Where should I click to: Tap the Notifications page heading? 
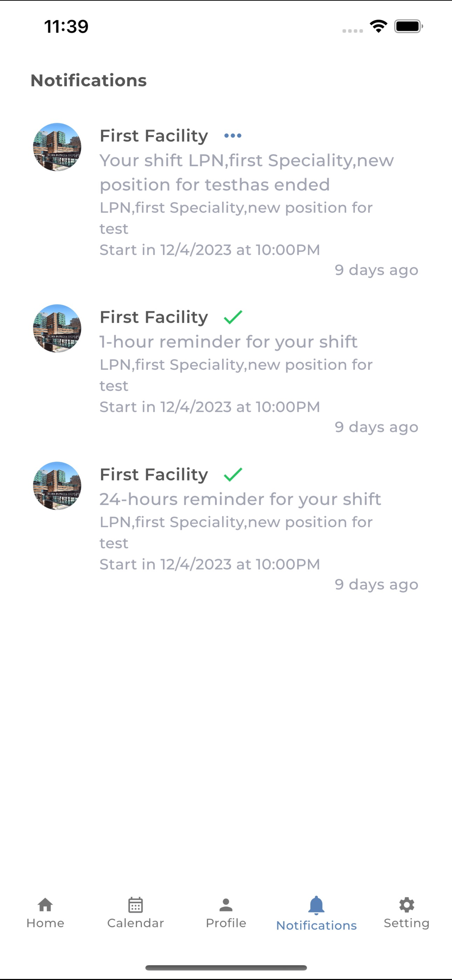coord(89,80)
